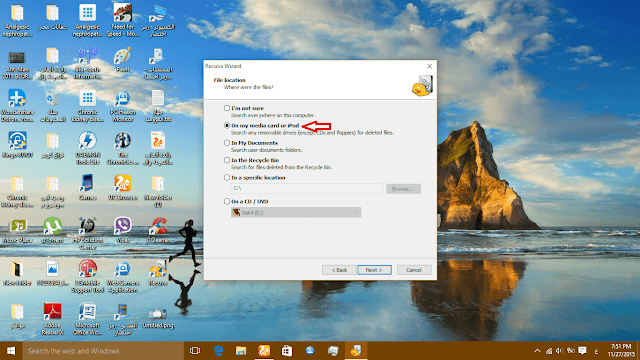Screen dimensions: 640x360
Task: Open the Paint desktop shortcut
Action: point(122,60)
